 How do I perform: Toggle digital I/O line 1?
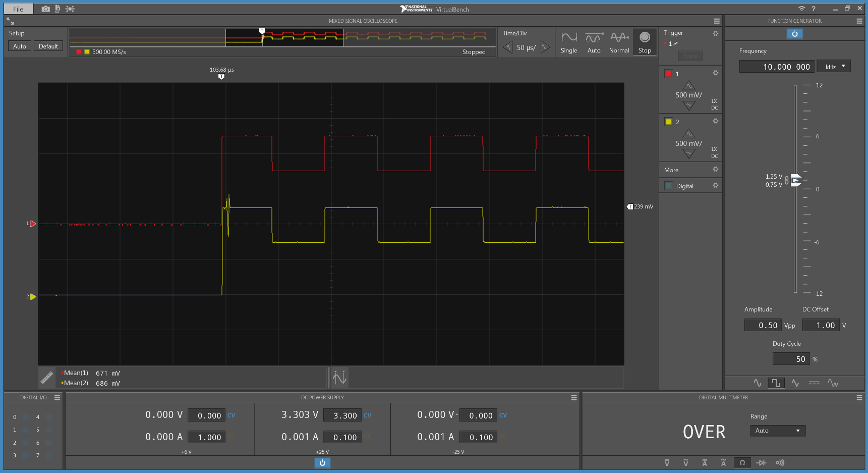(x=26, y=430)
